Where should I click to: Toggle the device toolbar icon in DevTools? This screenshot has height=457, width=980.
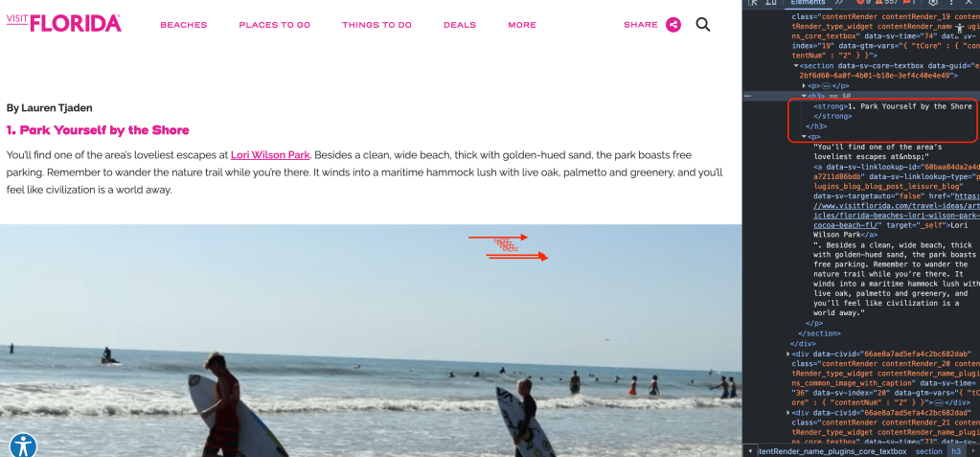pyautogui.click(x=772, y=3)
